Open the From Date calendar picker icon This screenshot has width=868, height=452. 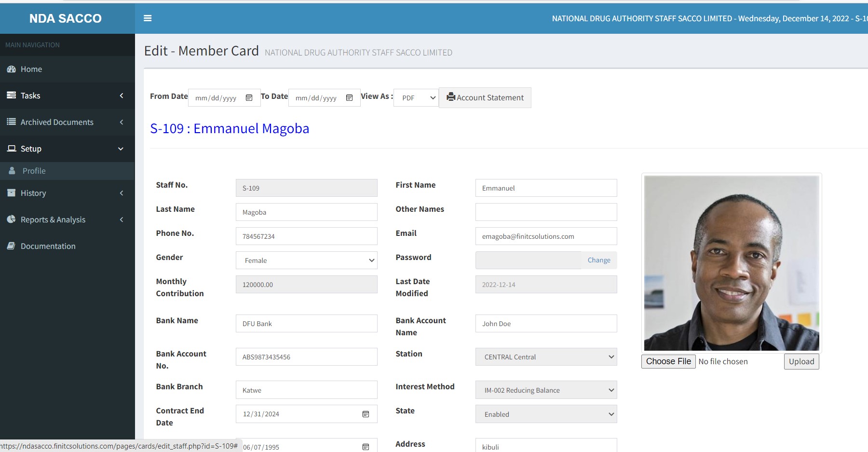(249, 98)
